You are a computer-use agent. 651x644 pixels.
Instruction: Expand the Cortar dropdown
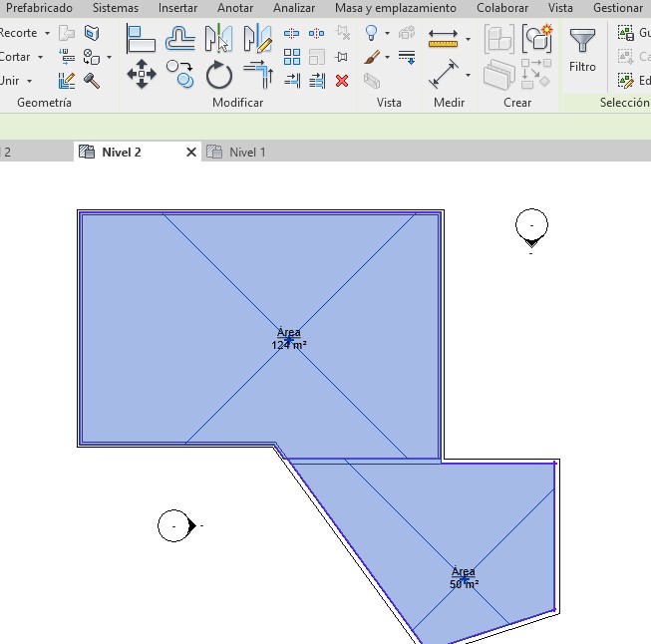point(40,57)
